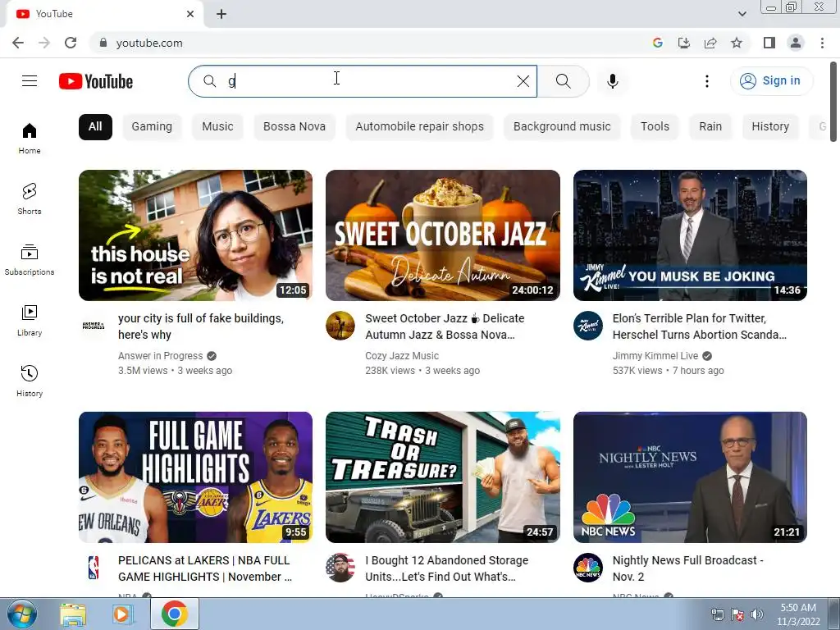
Task: Start voice search with the microphone icon
Action: click(612, 81)
